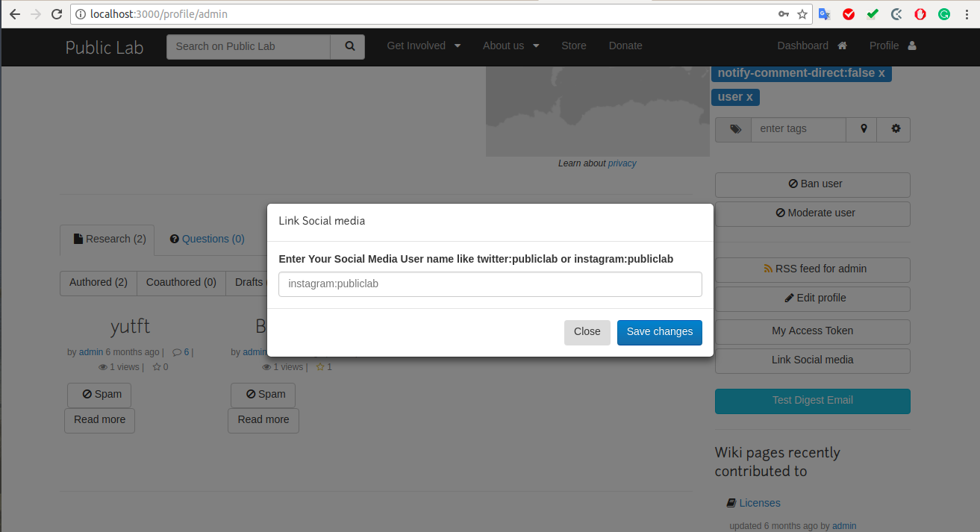
Task: Open RSS feed for admin
Action: pos(812,269)
